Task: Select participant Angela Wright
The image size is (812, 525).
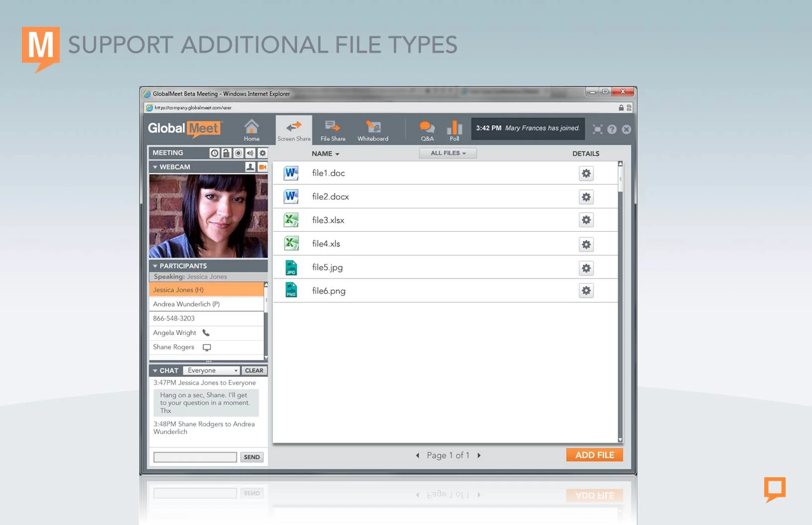Action: click(x=206, y=333)
